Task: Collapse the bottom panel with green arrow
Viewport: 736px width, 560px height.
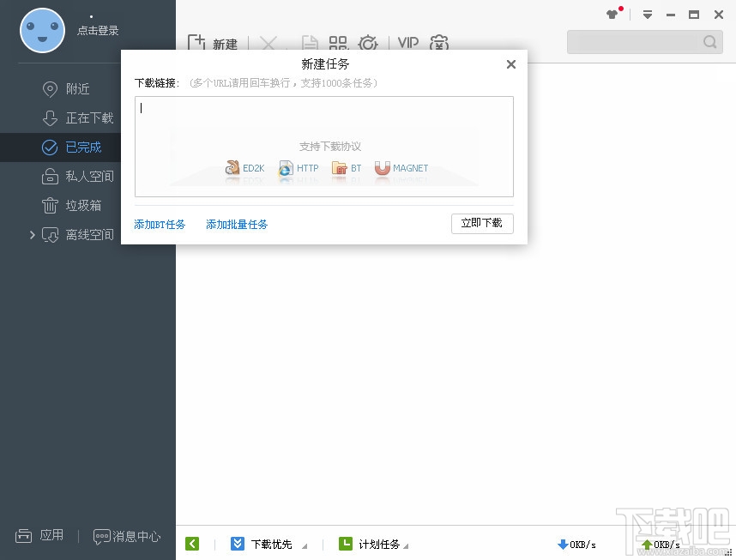Action: pos(192,544)
